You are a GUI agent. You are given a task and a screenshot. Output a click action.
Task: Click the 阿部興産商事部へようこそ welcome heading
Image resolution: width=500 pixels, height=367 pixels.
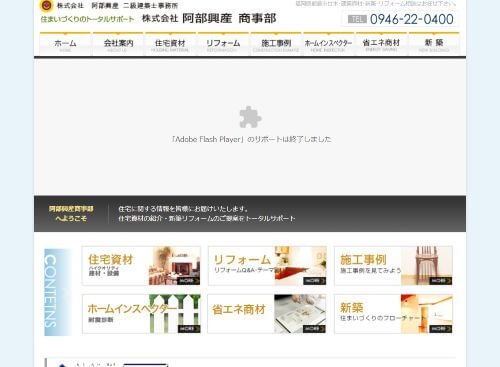71,214
